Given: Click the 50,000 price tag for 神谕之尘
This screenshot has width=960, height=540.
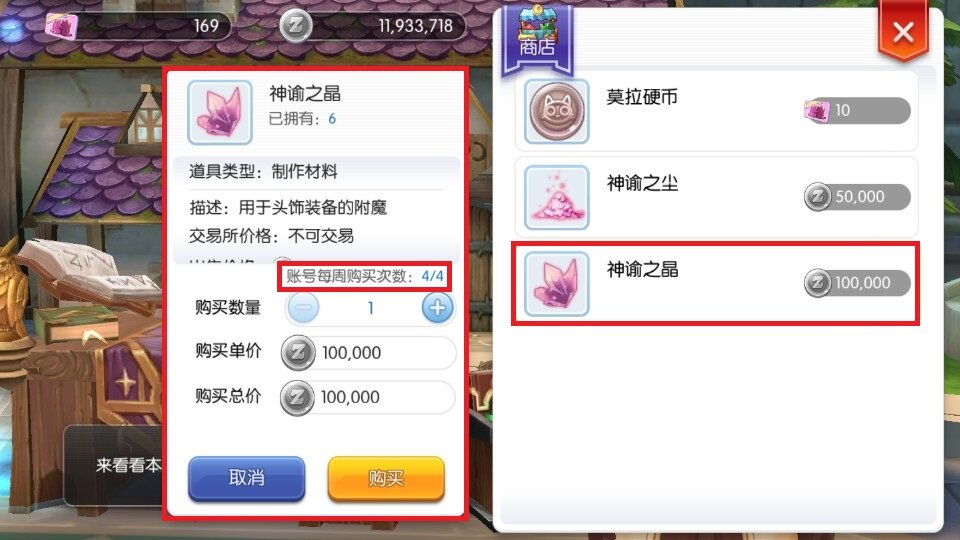Looking at the screenshot, I should point(857,197).
